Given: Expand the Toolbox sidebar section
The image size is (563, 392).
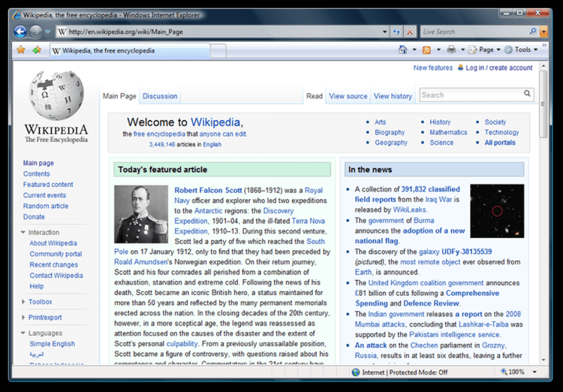Looking at the screenshot, I should (37, 302).
